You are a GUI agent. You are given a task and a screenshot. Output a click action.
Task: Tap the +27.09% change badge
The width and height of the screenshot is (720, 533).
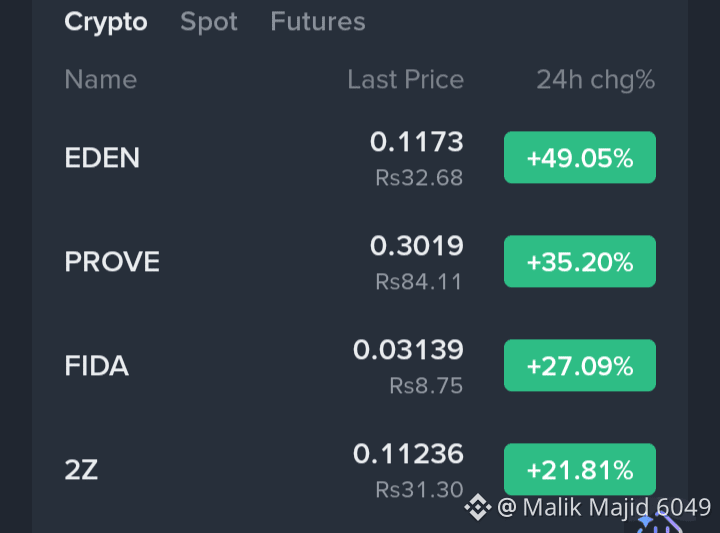tap(579, 365)
